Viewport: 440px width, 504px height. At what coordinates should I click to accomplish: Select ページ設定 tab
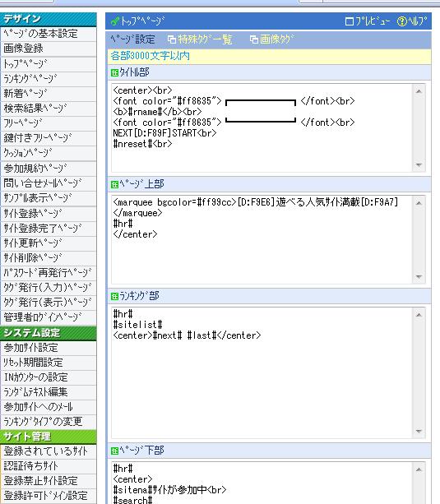click(133, 39)
